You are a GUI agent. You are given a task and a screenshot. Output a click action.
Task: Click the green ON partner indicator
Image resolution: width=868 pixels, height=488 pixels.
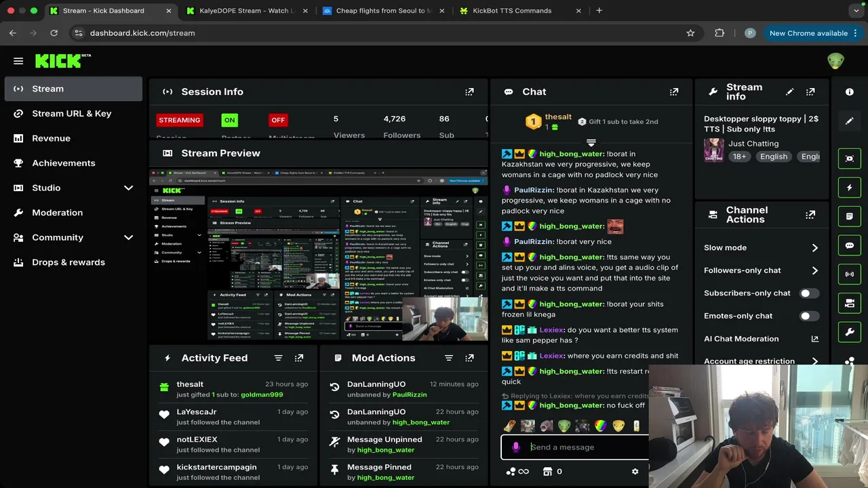tap(230, 120)
